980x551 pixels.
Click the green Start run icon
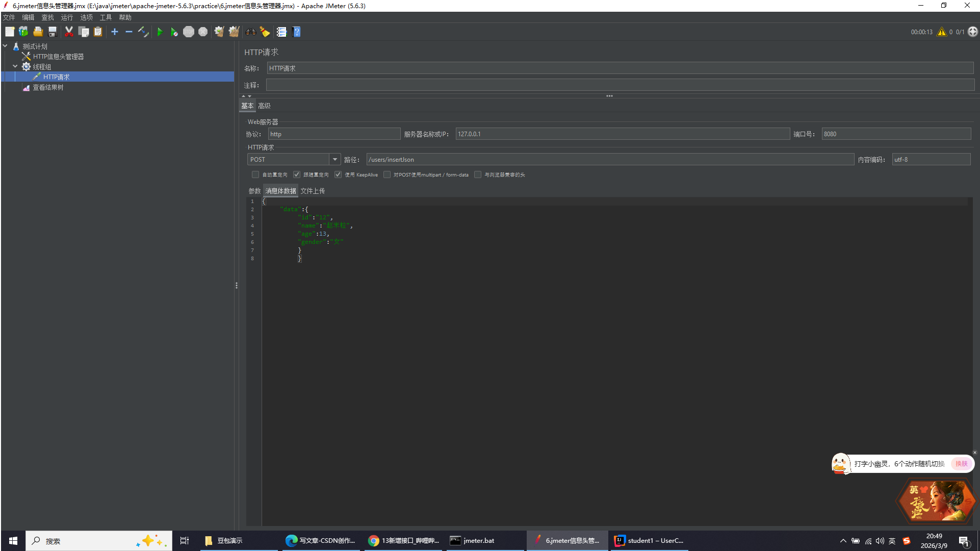160,32
